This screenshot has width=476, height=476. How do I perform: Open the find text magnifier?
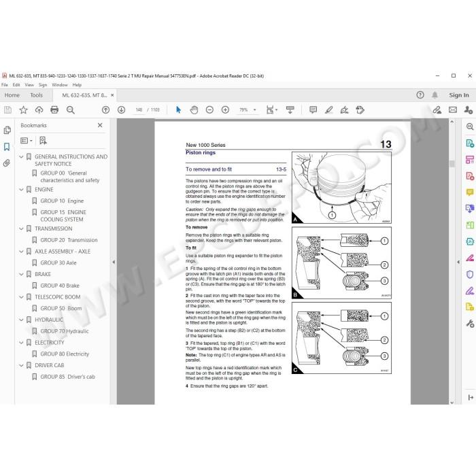pos(71,110)
